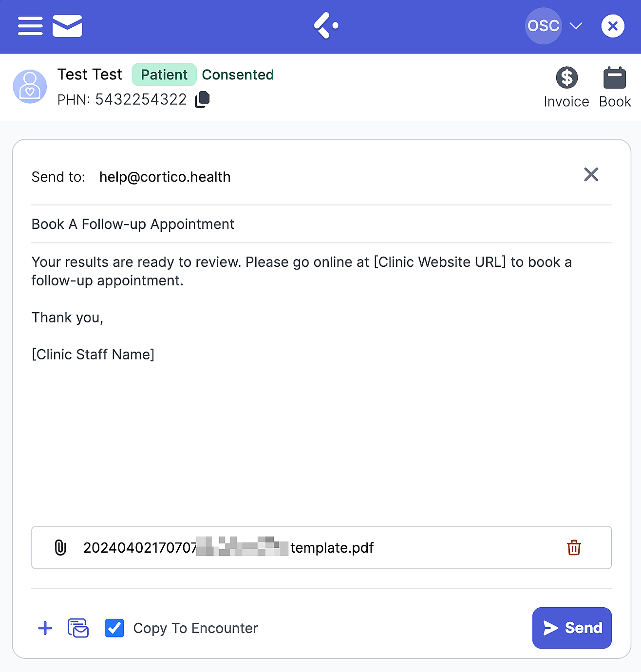Open the attached template.pdf file name

[x=228, y=548]
